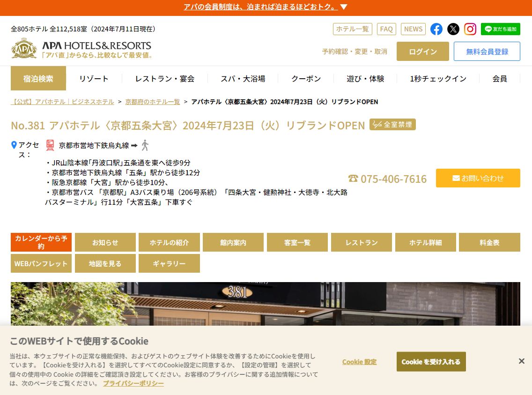Open the スパ・大浴場 menu
532x395 pixels.
243,79
